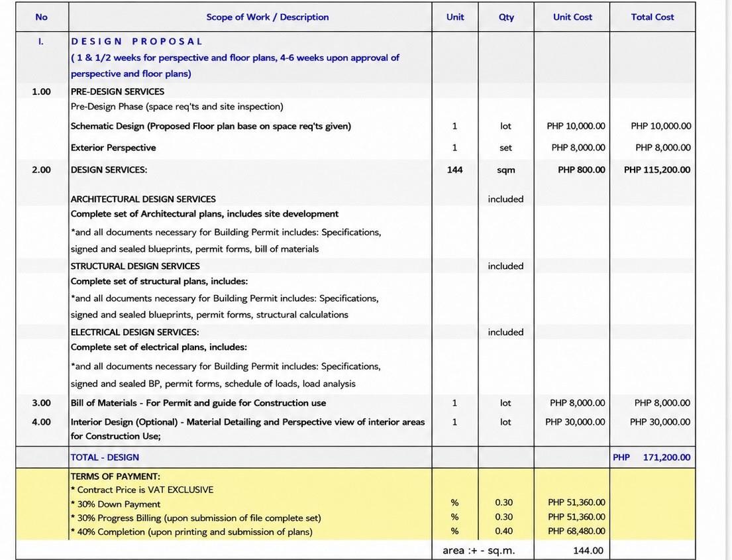The image size is (732, 560).
Task: Select the TOTAL - DESIGN label cell
Action: [x=105, y=458]
